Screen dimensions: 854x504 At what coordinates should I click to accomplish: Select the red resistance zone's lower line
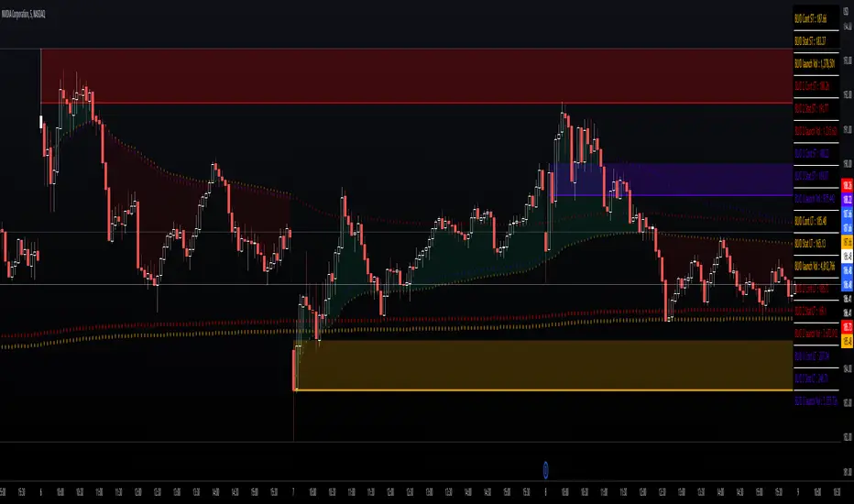pyautogui.click(x=417, y=103)
